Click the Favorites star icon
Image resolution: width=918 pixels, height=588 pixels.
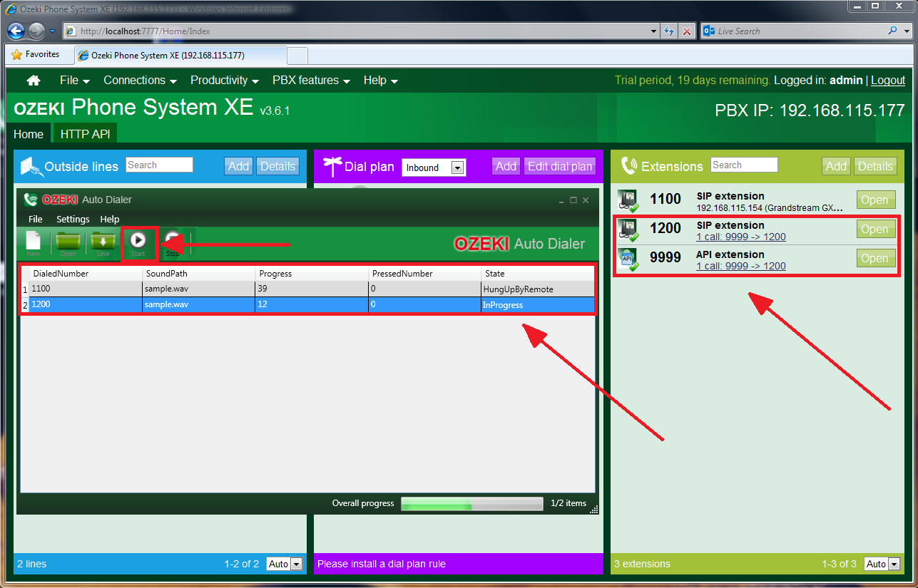(x=17, y=55)
